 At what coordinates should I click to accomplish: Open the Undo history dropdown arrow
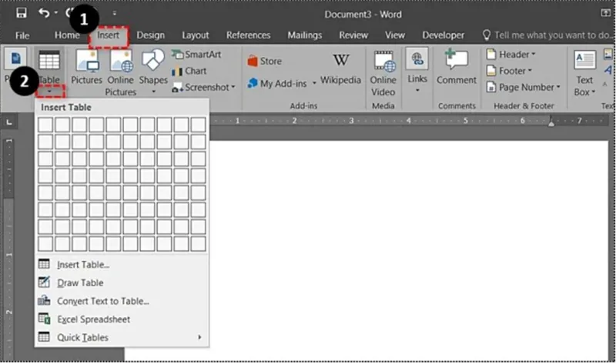tap(55, 13)
